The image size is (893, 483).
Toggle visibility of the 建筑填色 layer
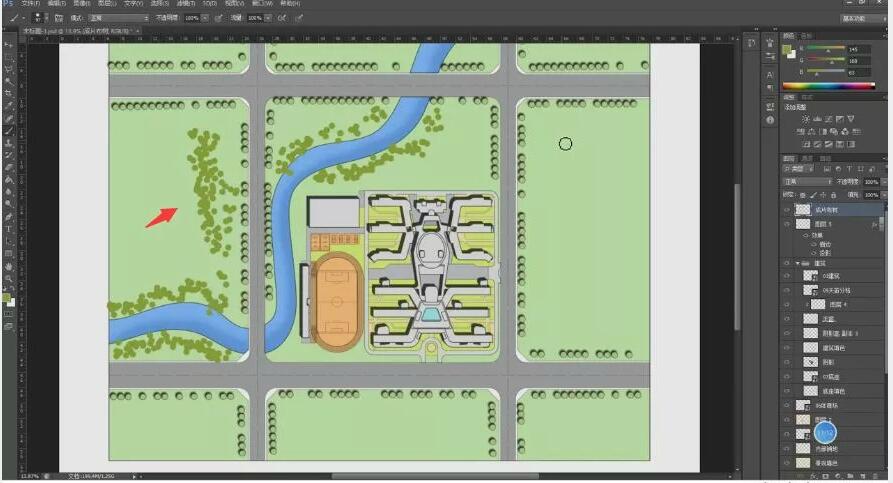click(x=787, y=347)
